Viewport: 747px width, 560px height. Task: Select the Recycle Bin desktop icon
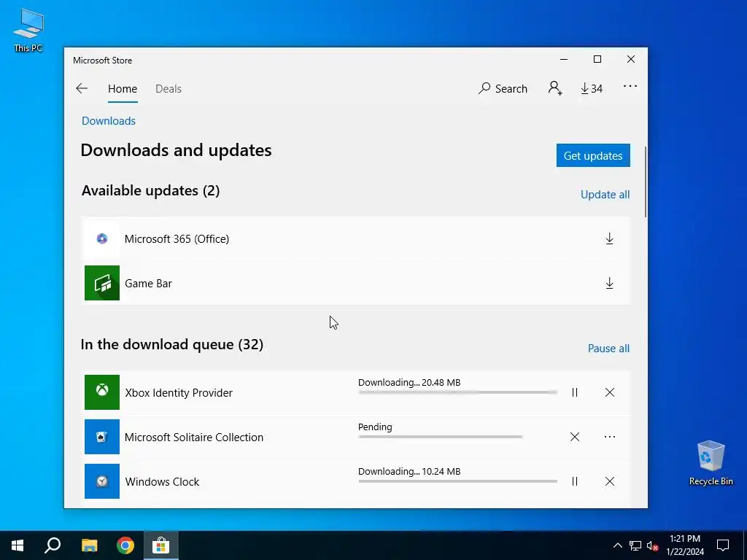(x=711, y=463)
